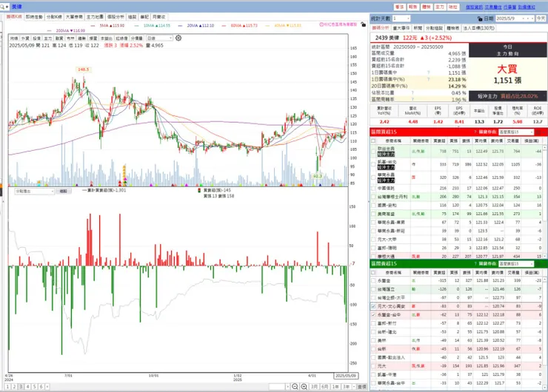The width and height of the screenshot is (548, 392).
Task: Click the lock icon beside the 日期 field
Action: [480, 18]
